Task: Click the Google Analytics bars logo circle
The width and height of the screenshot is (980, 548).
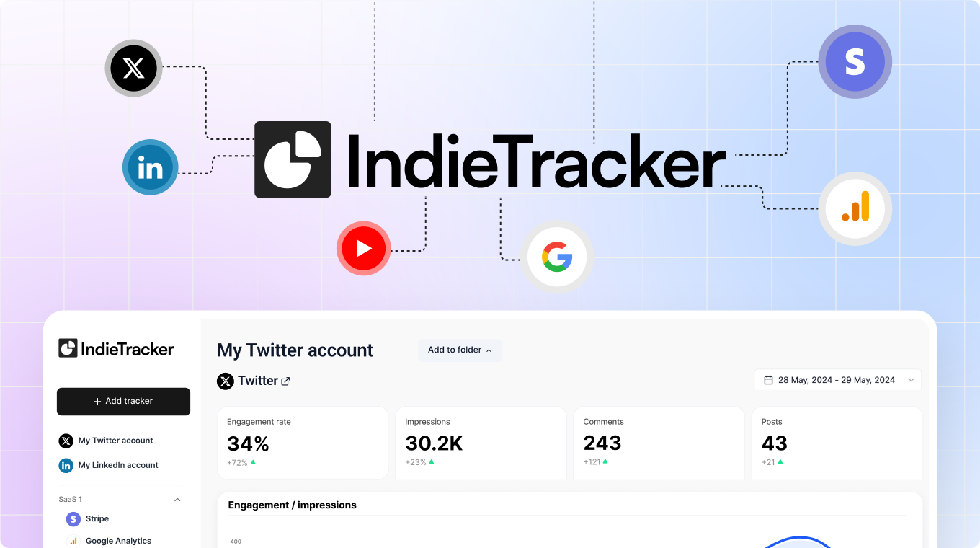Action: pos(855,208)
